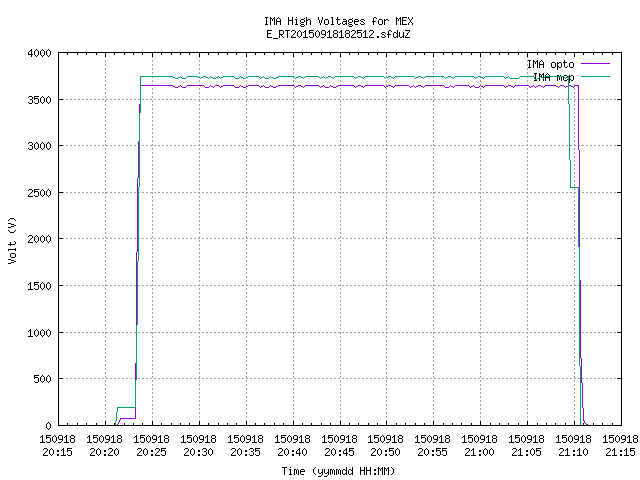The image size is (640, 480).
Task: Click the 'IMA opto' legend label
Action: tap(550, 64)
